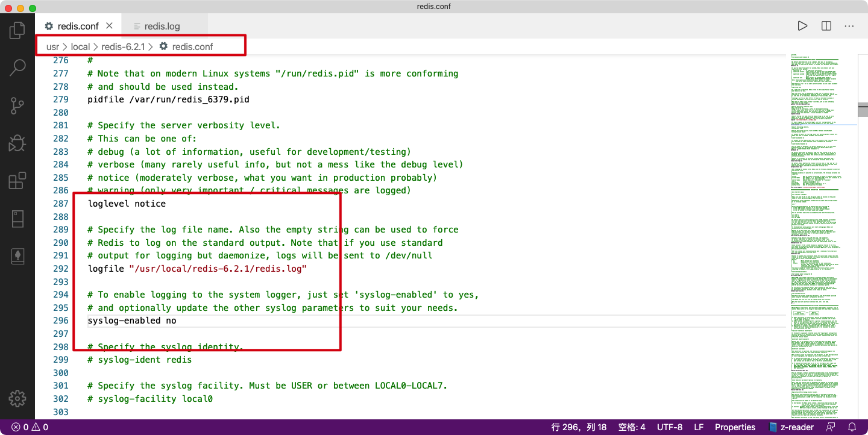Image resolution: width=868 pixels, height=435 pixels.
Task: Split the editor to the right
Action: [826, 26]
